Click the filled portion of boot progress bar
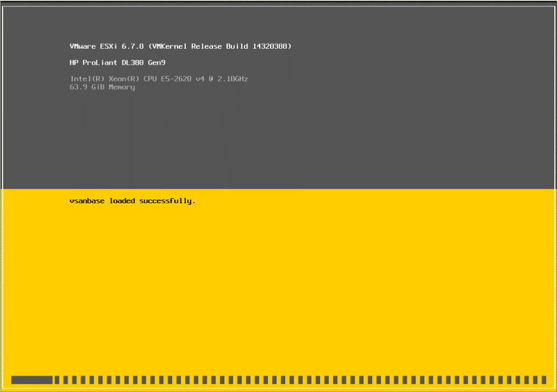The height and width of the screenshot is (392, 558). point(32,380)
